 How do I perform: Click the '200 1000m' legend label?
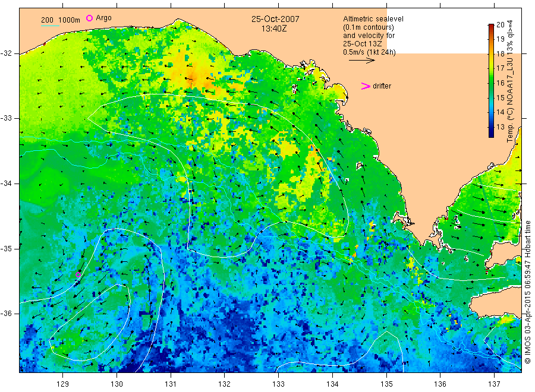click(x=61, y=20)
